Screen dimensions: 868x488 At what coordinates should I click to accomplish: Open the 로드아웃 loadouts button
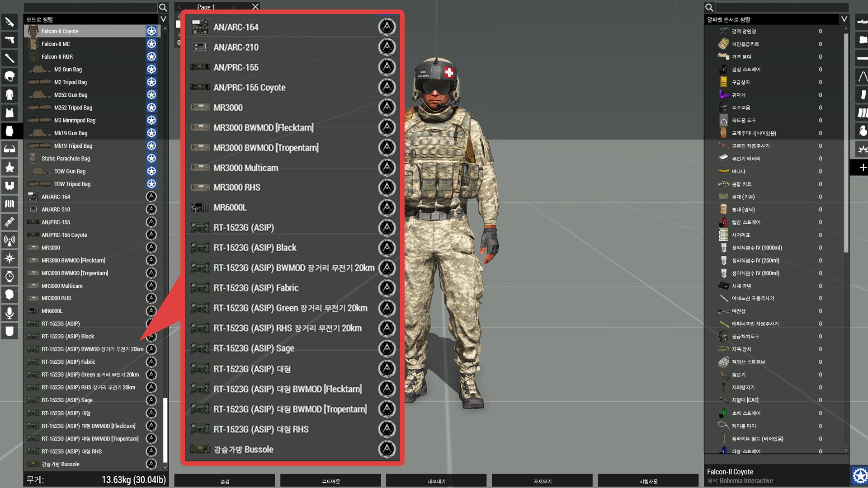point(330,481)
